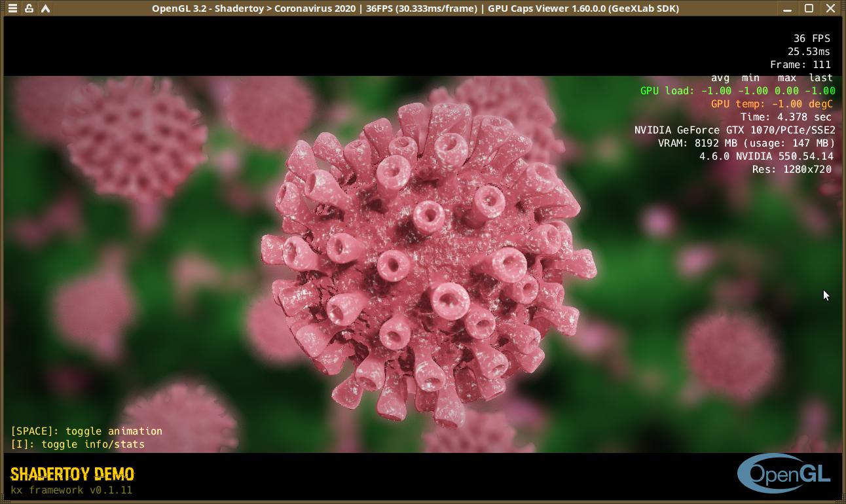Click 'kx framework v0.1.11' text
The height and width of the screenshot is (504, 846).
coord(71,490)
